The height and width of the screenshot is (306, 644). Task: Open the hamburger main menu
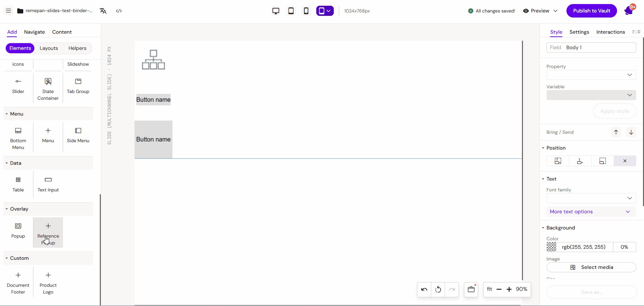tap(8, 11)
